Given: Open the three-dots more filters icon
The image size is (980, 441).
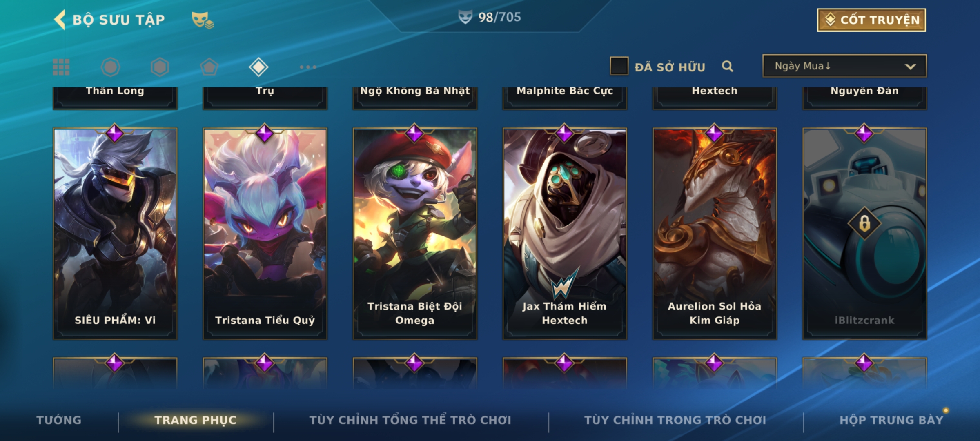Looking at the screenshot, I should pos(308,67).
